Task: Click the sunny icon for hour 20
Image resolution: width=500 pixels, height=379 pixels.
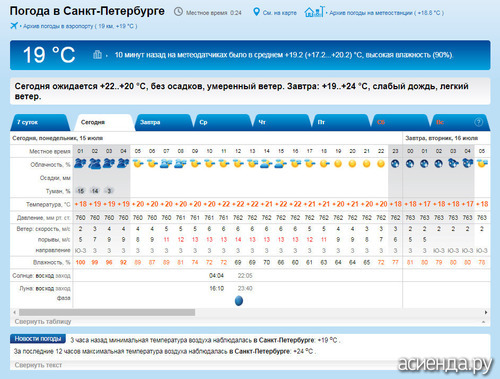Action: [352, 164]
